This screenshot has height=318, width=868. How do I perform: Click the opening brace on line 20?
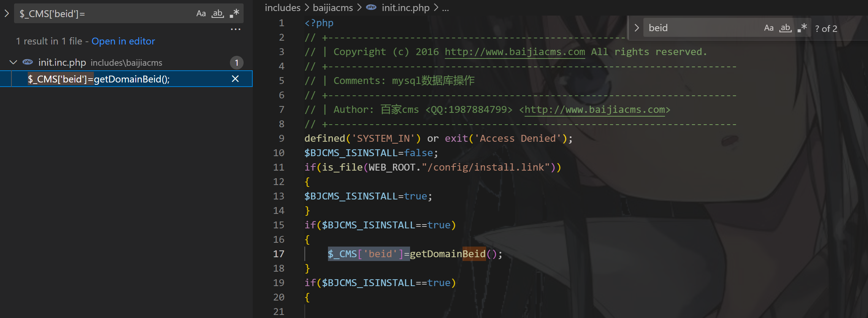(307, 297)
